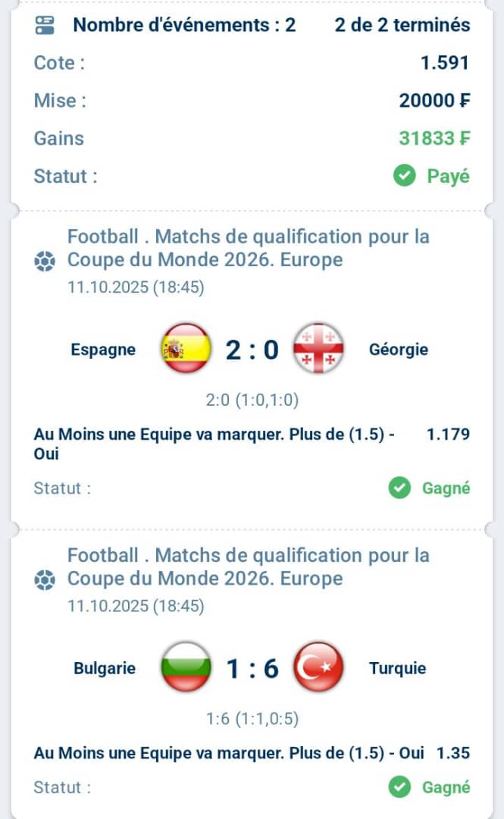
Task: Select the 1.35 odds value
Action: 453,753
